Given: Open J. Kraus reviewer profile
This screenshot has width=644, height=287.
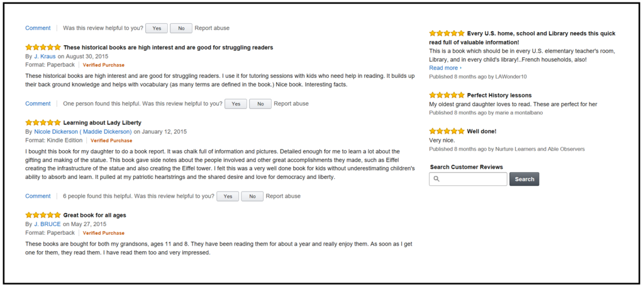Looking at the screenshot, I should pos(45,57).
